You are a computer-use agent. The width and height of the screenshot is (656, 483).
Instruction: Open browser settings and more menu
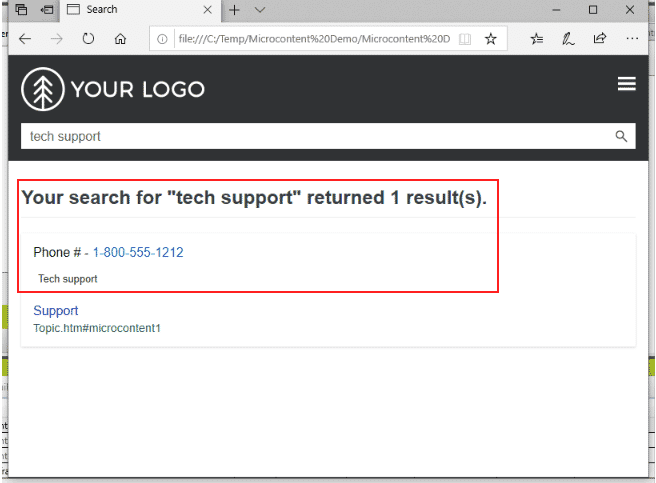click(632, 39)
